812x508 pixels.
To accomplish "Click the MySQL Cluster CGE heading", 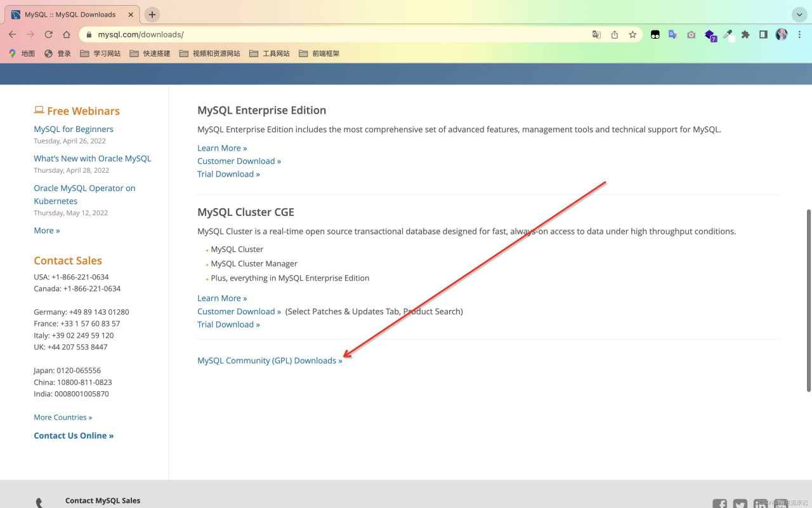I will pos(246,212).
